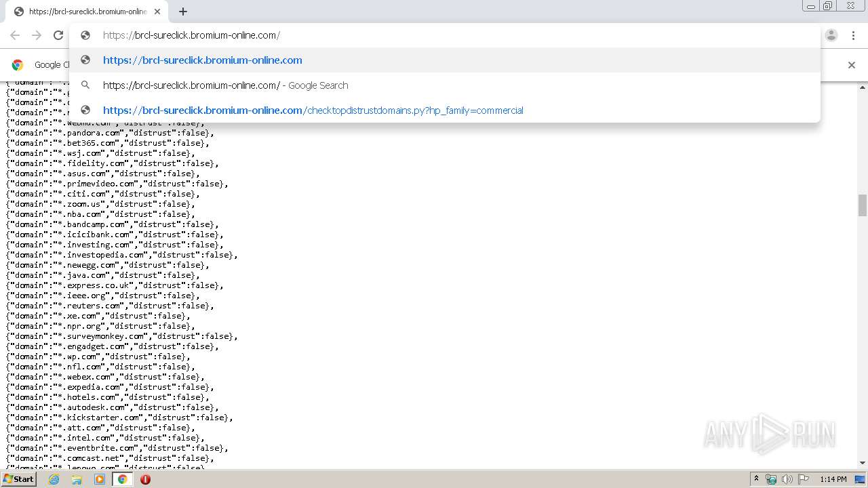
Task: Click the Chrome logo in the infobar
Action: coord(18,65)
